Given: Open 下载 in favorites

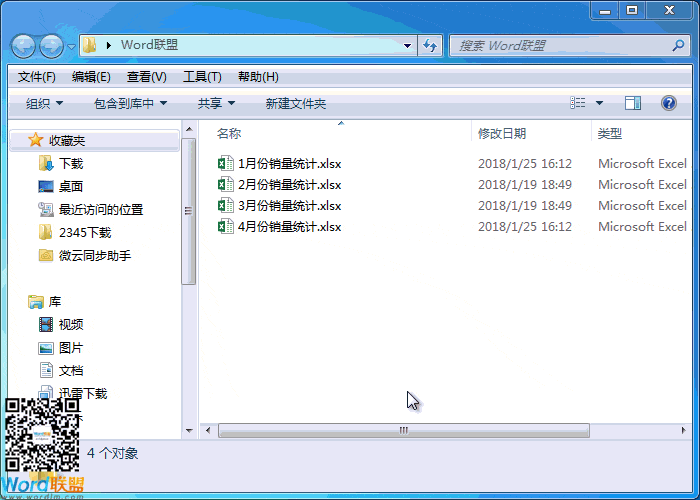Looking at the screenshot, I should (x=71, y=164).
